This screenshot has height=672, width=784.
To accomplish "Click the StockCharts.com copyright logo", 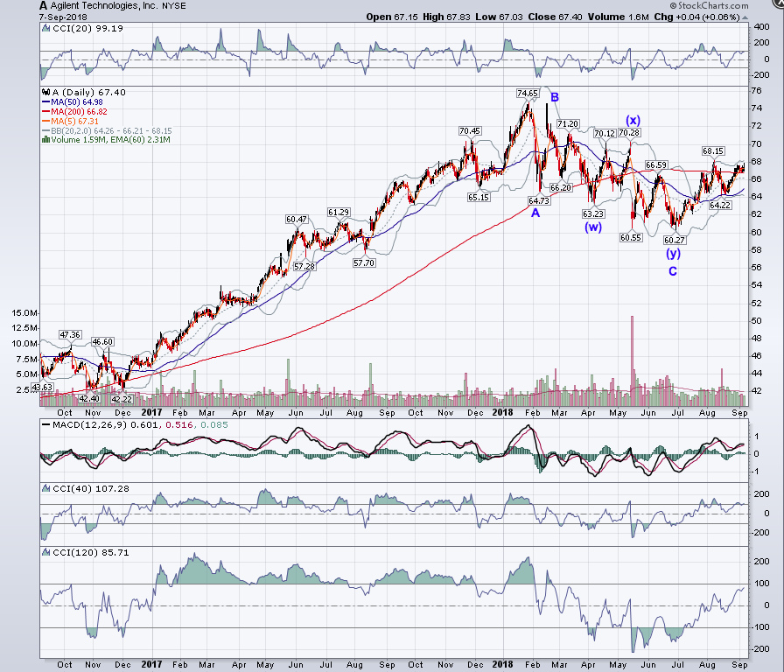I will tap(709, 5).
